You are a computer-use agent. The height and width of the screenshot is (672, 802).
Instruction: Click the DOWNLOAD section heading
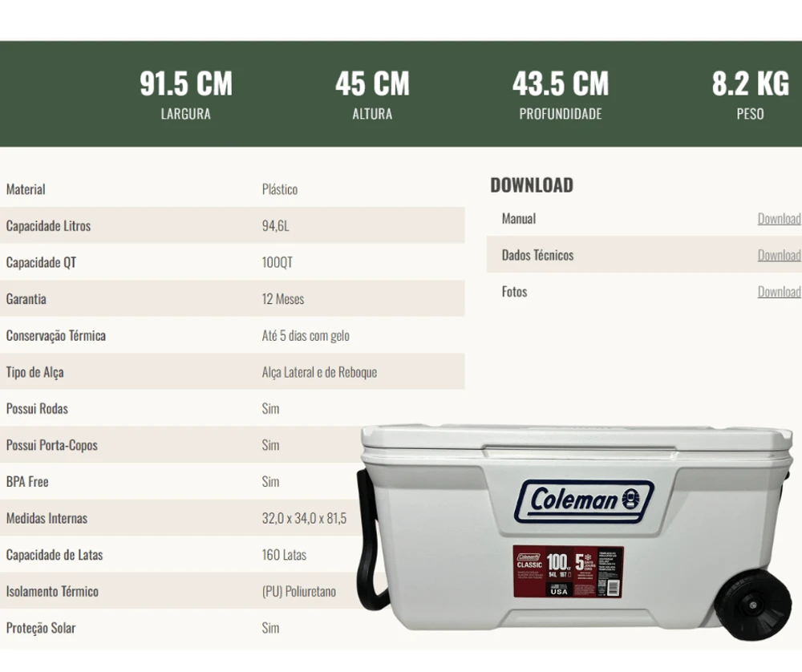[x=532, y=185]
